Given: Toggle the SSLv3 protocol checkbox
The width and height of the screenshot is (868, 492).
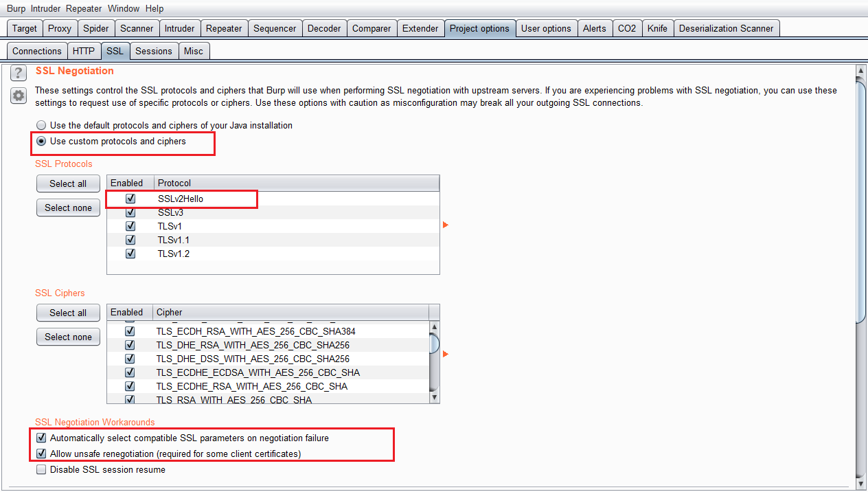Looking at the screenshot, I should coord(130,212).
